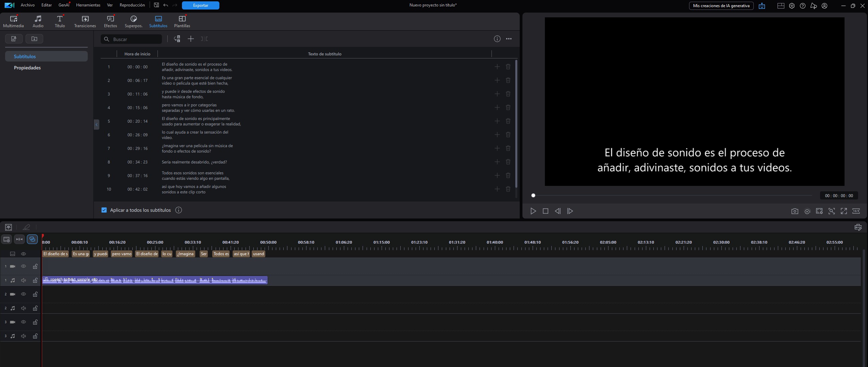Open the render preview icon in preview controls
This screenshot has width=868, height=367.
(x=807, y=211)
